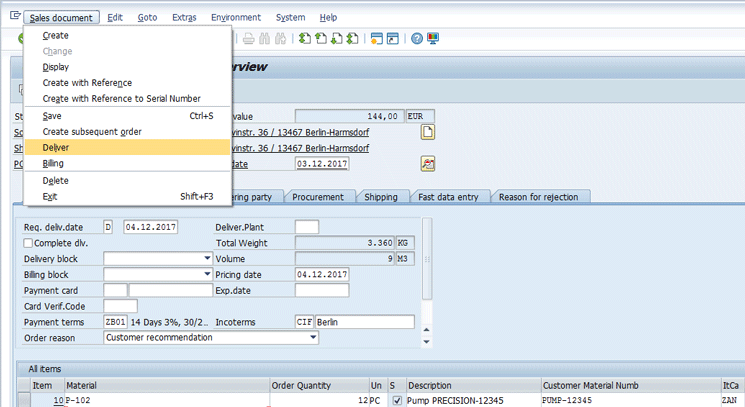Open the Extras menu
This screenshot has width=745, height=407.
184,18
